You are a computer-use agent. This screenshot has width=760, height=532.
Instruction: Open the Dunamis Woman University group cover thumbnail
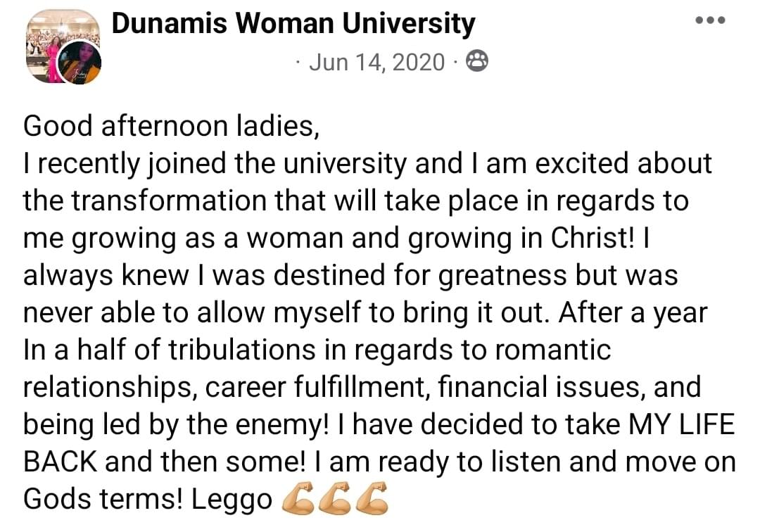click(63, 46)
